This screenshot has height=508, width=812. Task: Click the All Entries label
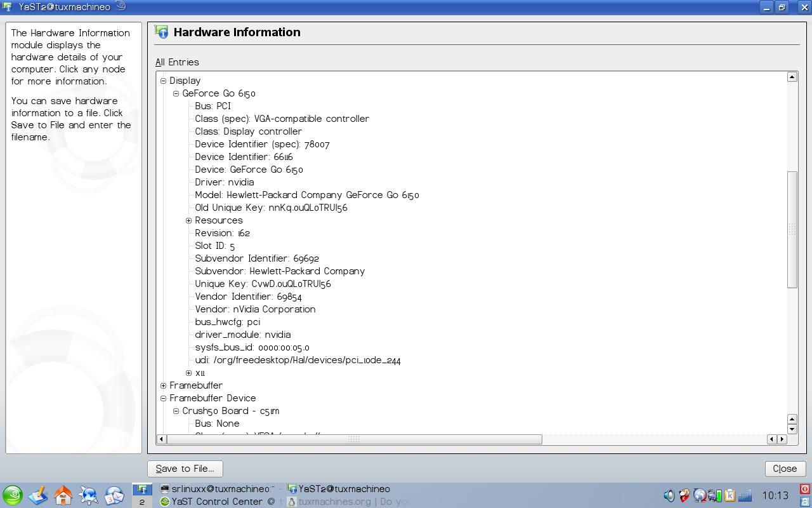(177, 62)
